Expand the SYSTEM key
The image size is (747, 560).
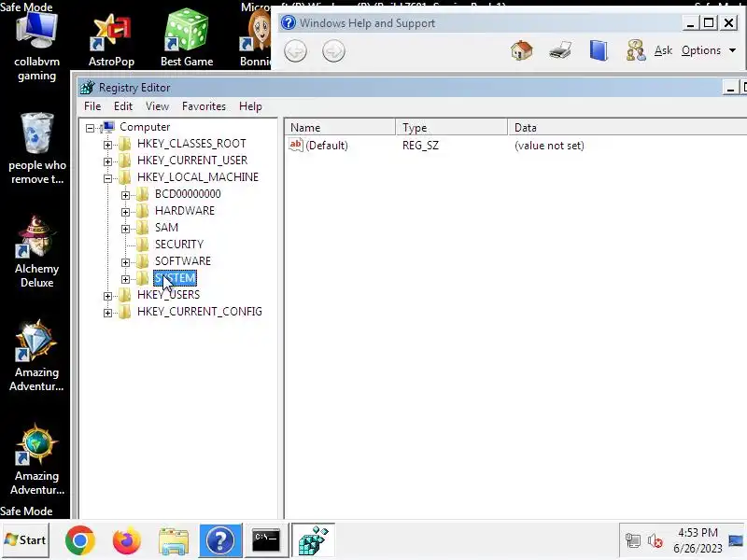pyautogui.click(x=125, y=279)
